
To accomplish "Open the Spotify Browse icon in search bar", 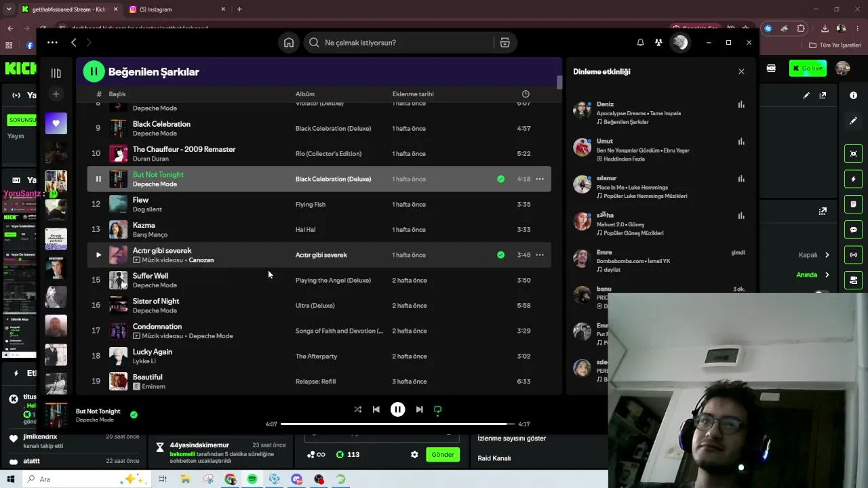I will [x=505, y=43].
